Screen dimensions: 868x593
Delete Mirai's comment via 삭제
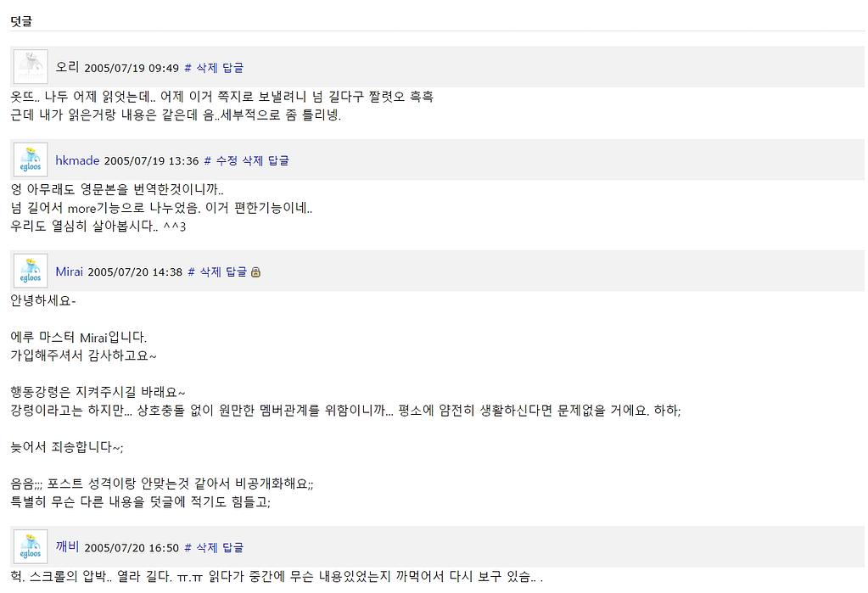point(210,271)
